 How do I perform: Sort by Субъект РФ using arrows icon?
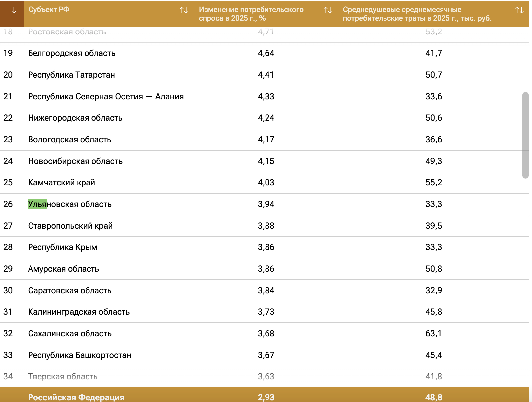point(184,10)
